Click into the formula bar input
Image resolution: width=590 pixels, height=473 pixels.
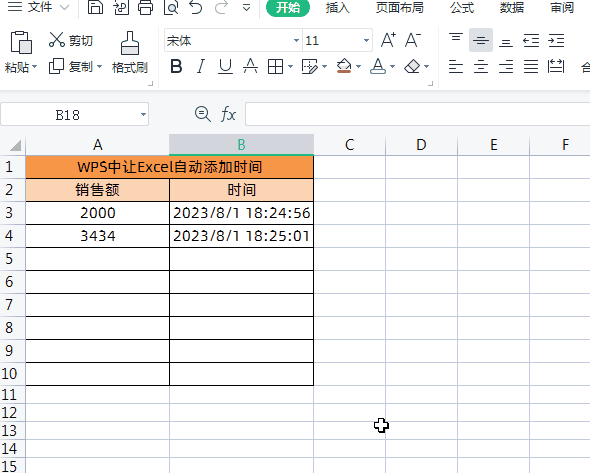(417, 114)
